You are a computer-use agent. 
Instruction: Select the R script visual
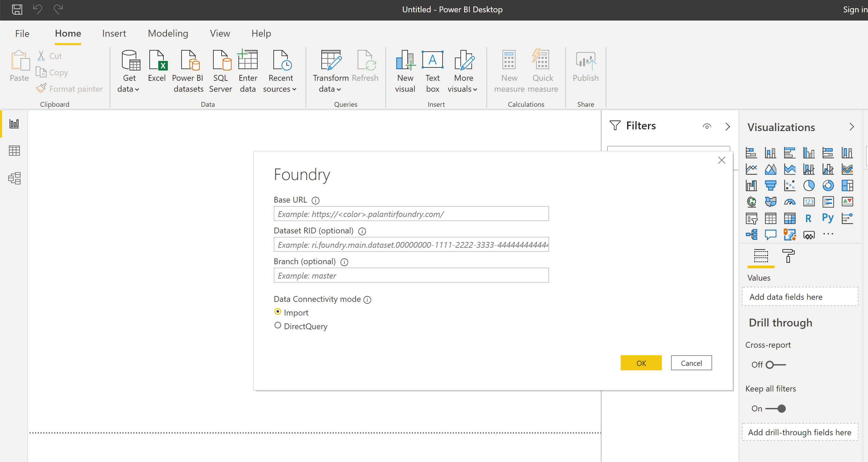click(808, 218)
